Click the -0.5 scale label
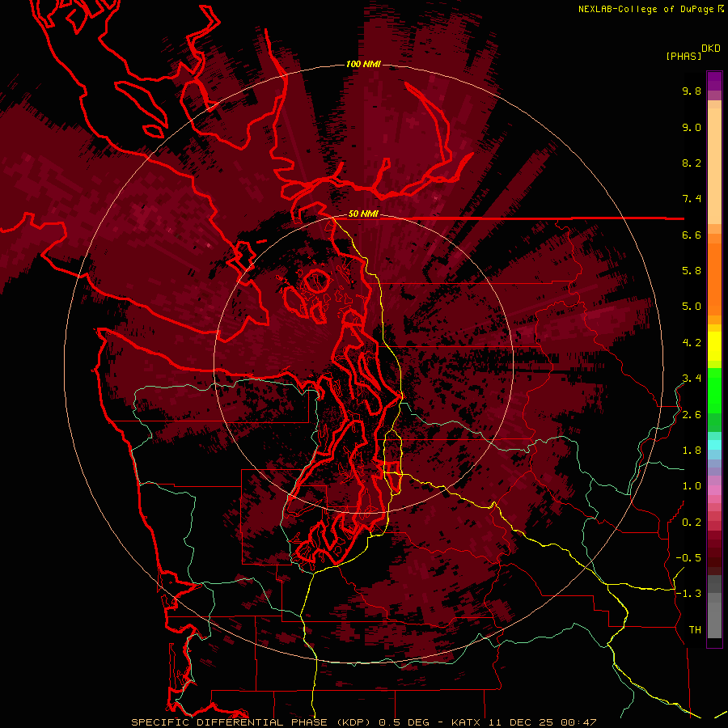The image size is (728, 728). click(x=688, y=558)
